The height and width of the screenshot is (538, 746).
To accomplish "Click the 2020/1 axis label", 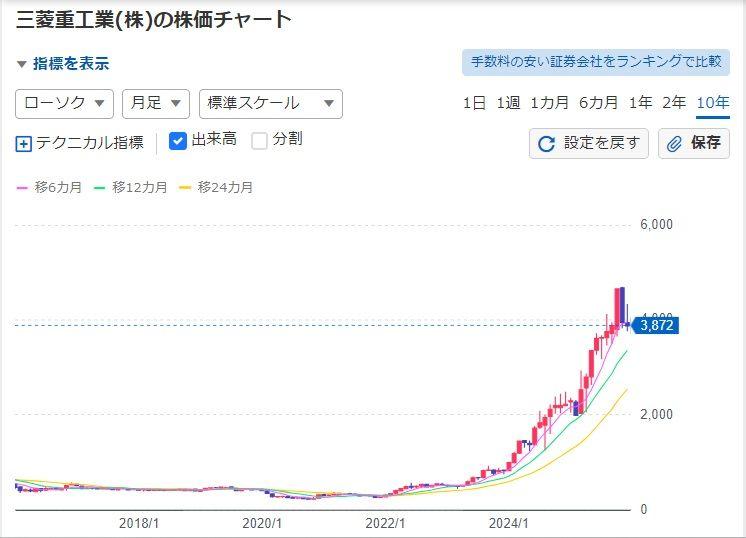I will pyautogui.click(x=262, y=523).
